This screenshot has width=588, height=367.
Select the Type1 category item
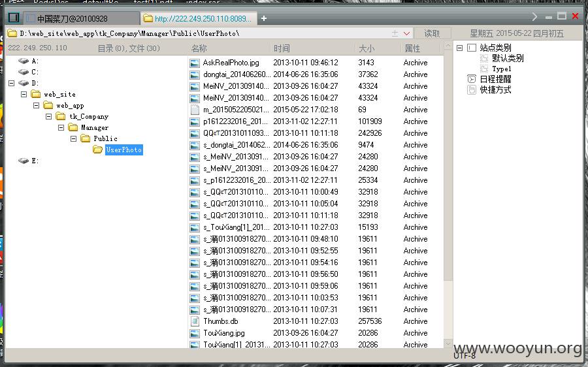pyautogui.click(x=501, y=69)
